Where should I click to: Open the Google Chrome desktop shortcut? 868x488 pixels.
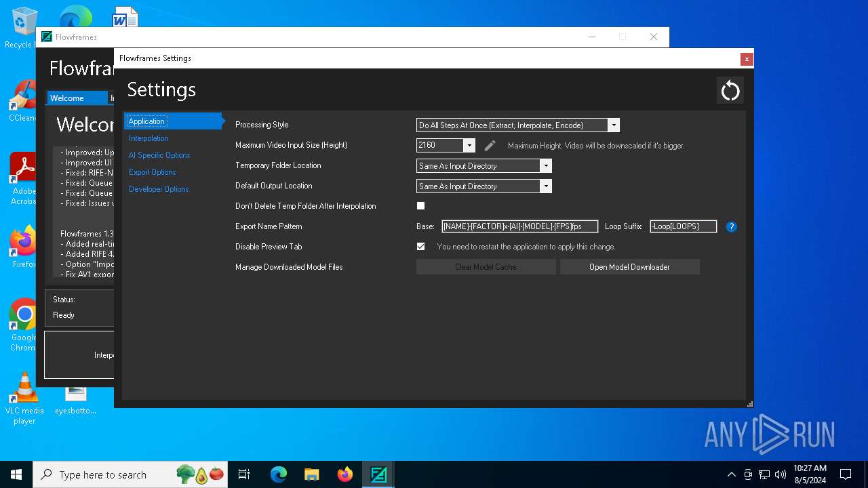(22, 325)
